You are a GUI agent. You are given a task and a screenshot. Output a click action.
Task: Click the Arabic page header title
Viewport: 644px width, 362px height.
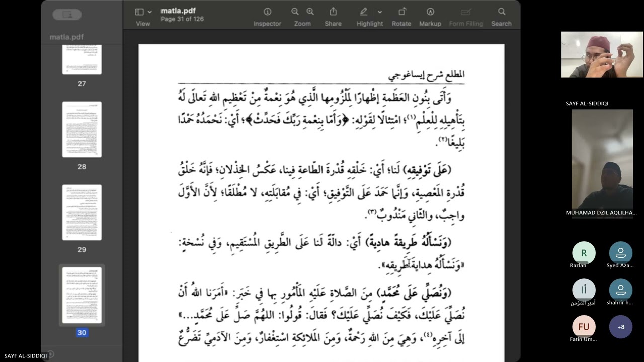[x=426, y=75]
